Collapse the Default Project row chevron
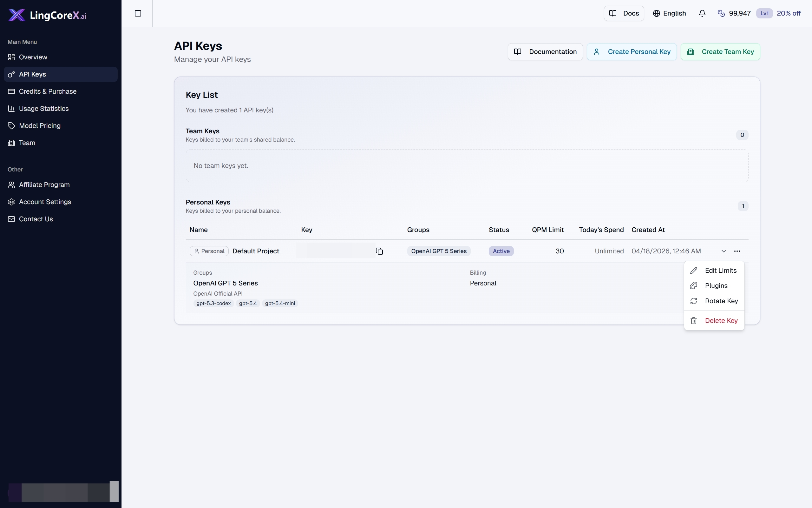The height and width of the screenshot is (508, 812). (724, 251)
